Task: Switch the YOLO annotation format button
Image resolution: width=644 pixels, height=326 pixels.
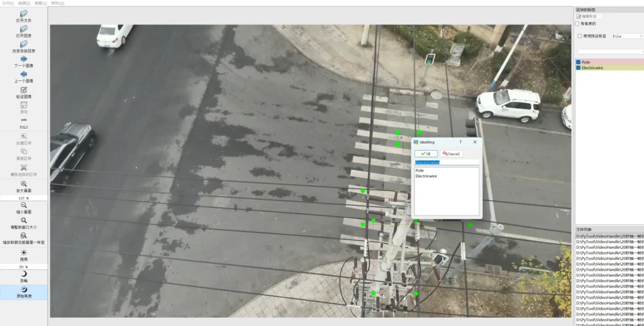Action: [x=24, y=123]
